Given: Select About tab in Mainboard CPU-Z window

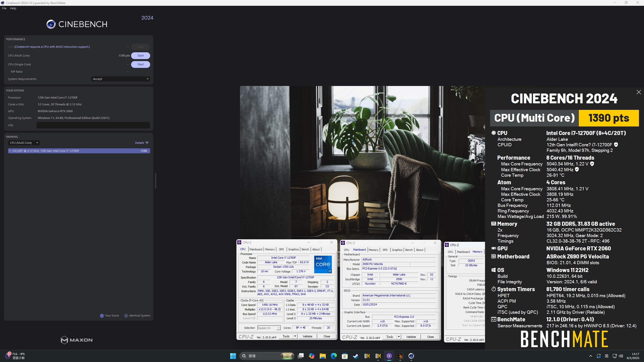Looking at the screenshot, I should pyautogui.click(x=419, y=250).
